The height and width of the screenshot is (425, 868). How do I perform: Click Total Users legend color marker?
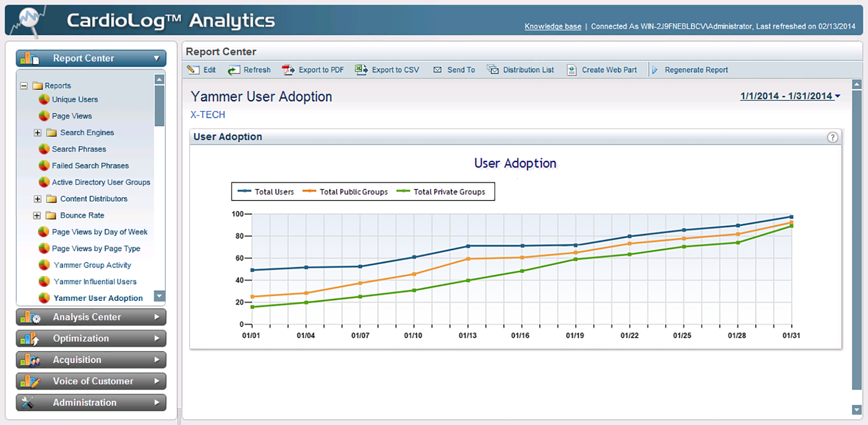244,191
